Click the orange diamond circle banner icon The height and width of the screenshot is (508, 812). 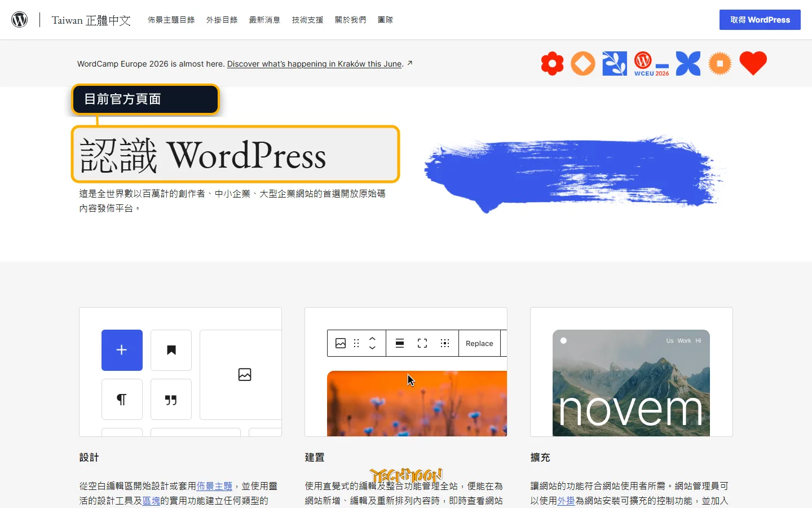(x=583, y=63)
